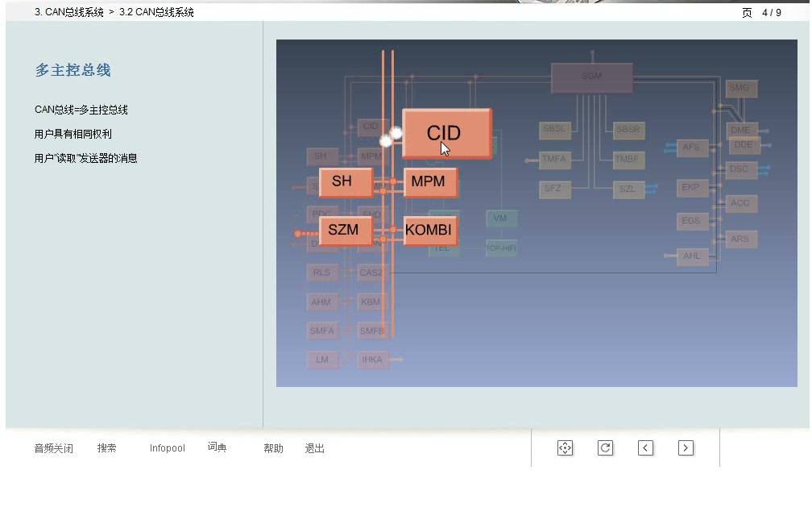Open the 搜索 search function
This screenshot has width=812, height=516.
click(x=106, y=447)
